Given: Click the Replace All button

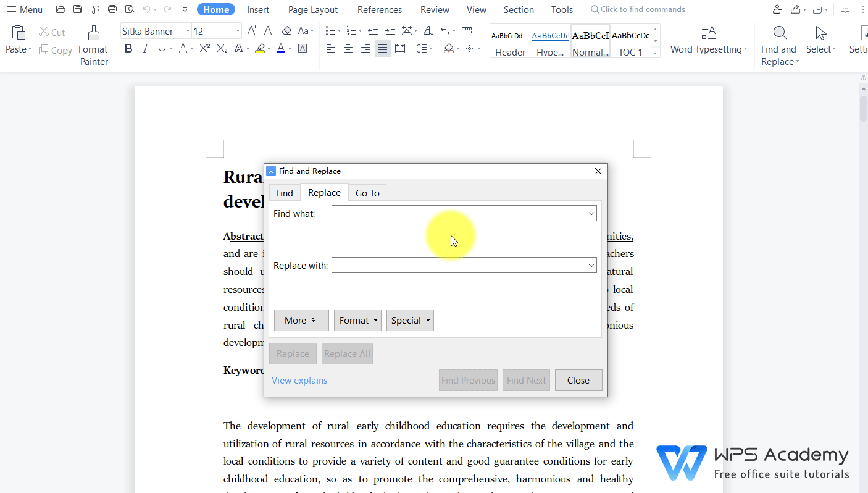Looking at the screenshot, I should 347,353.
